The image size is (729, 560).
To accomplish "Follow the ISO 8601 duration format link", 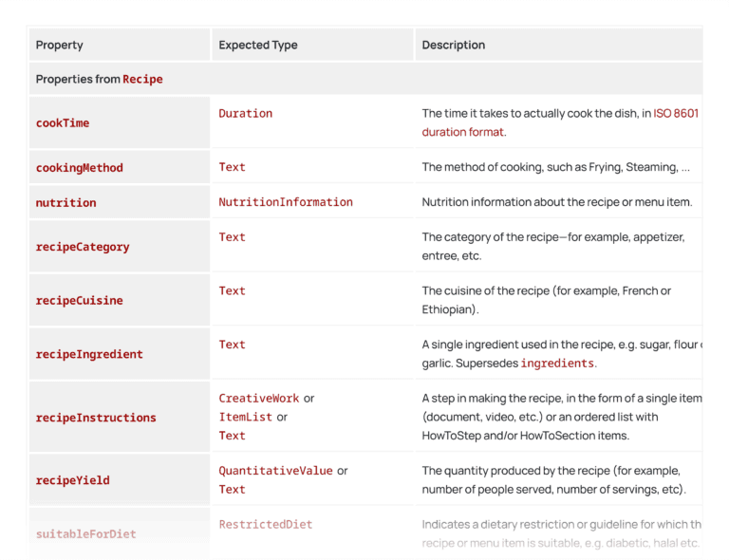I will click(560, 122).
